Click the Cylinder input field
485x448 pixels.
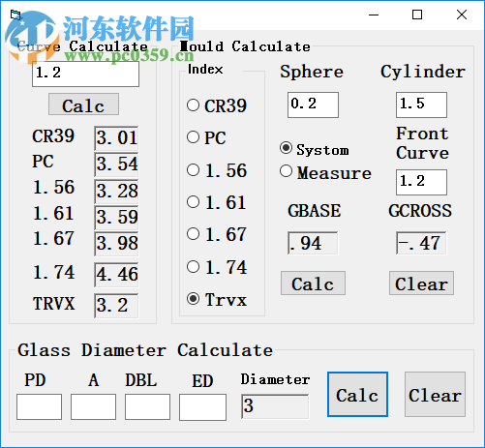click(x=421, y=105)
